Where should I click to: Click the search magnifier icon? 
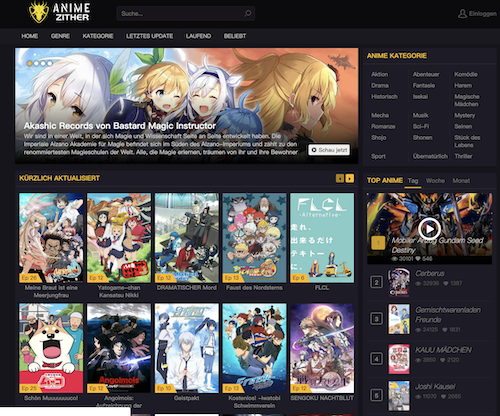pos(248,13)
